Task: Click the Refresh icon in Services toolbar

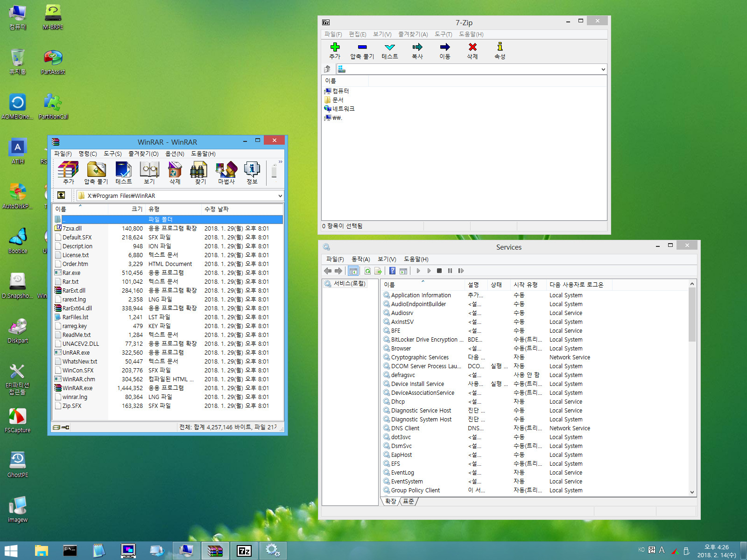Action: (367, 271)
